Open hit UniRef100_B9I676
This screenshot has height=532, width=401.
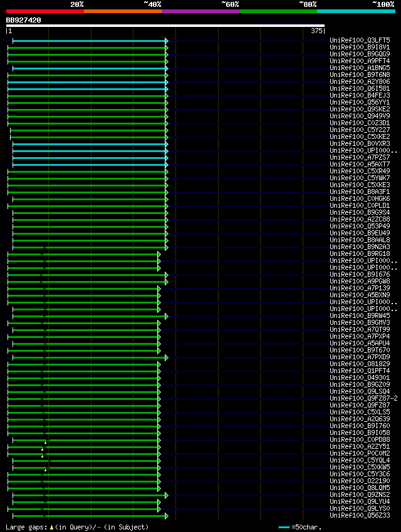(360, 275)
